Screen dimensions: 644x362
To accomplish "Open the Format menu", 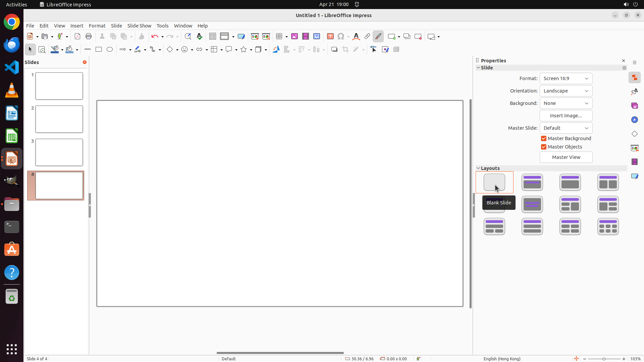I will [97, 26].
